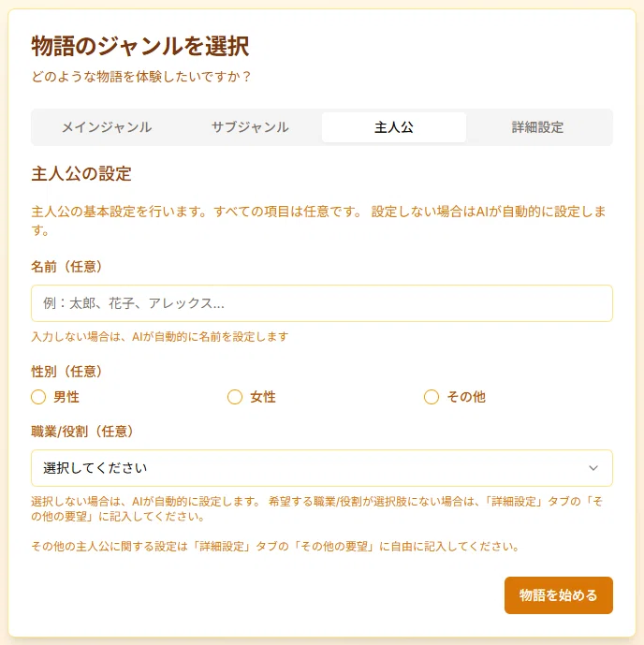Click the chevron arrow in the 職業/役割 dropdown
Image resolution: width=644 pixels, height=645 pixels.
click(593, 468)
